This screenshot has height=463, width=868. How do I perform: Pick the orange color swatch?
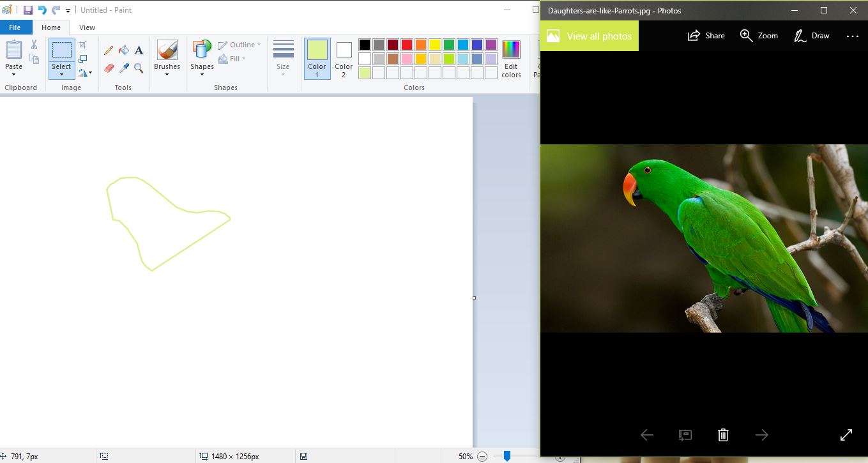[421, 45]
